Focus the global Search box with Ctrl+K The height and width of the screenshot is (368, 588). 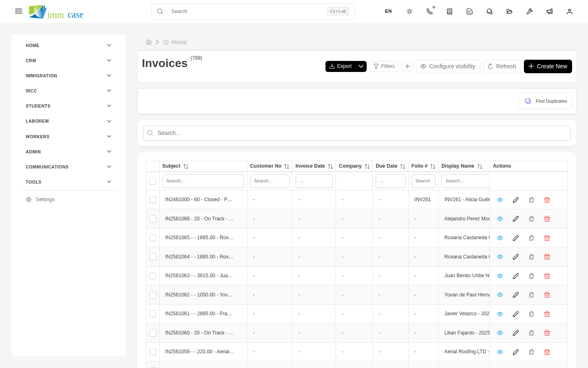[x=253, y=11]
